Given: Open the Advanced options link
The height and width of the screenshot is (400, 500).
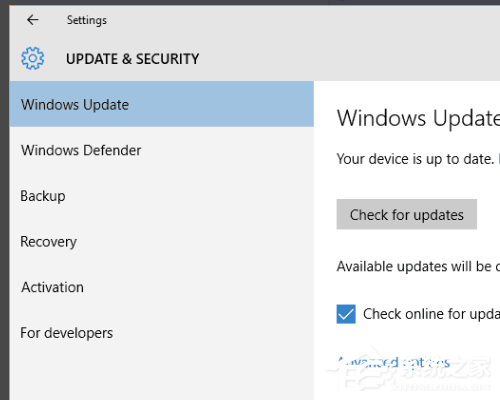Looking at the screenshot, I should coord(393,362).
